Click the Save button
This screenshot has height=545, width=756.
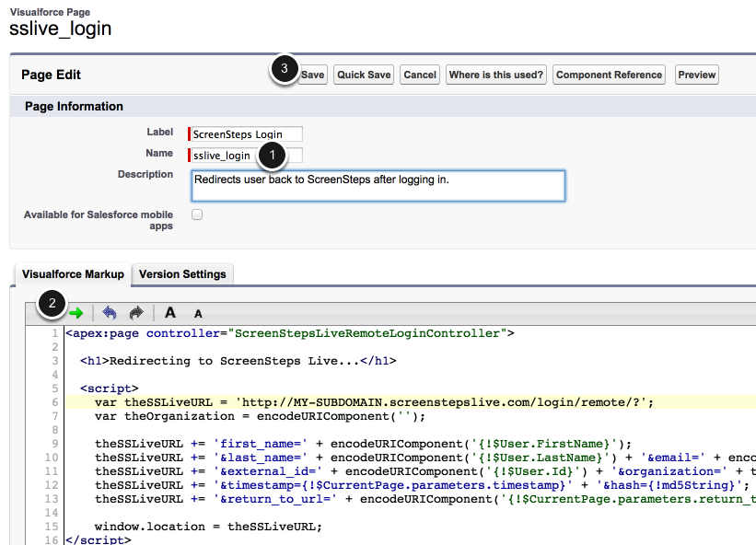[x=313, y=75]
